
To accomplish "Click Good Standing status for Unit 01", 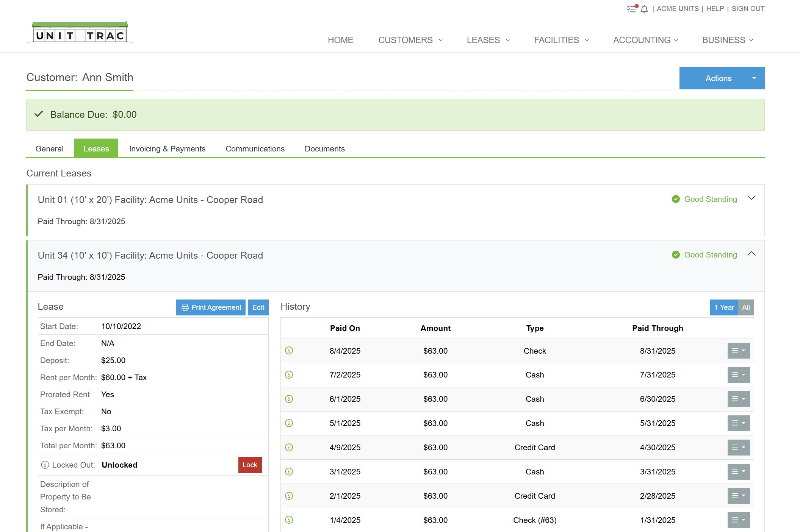I will click(x=705, y=199).
